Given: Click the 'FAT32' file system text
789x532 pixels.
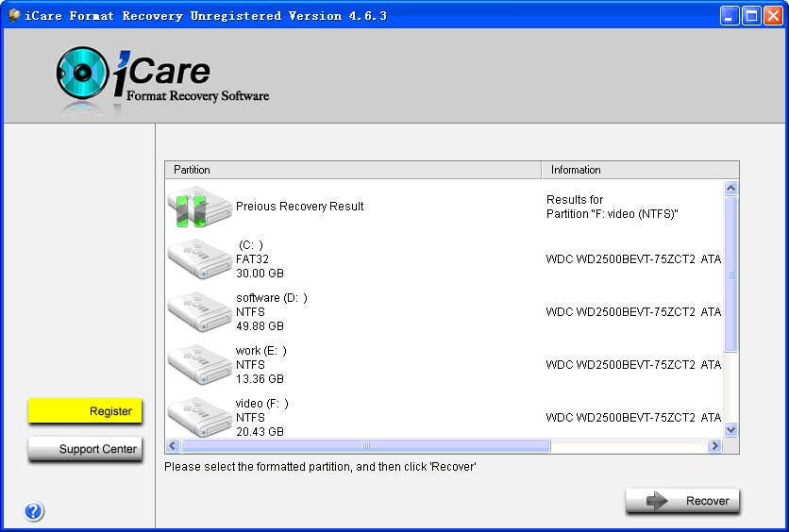Looking at the screenshot, I should click(252, 259).
